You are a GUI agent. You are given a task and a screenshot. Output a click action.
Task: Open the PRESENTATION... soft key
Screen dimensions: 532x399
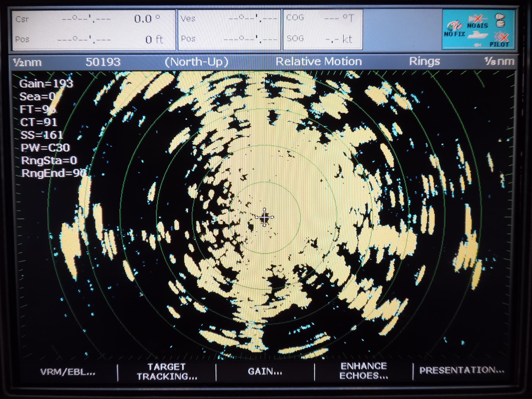pyautogui.click(x=462, y=370)
